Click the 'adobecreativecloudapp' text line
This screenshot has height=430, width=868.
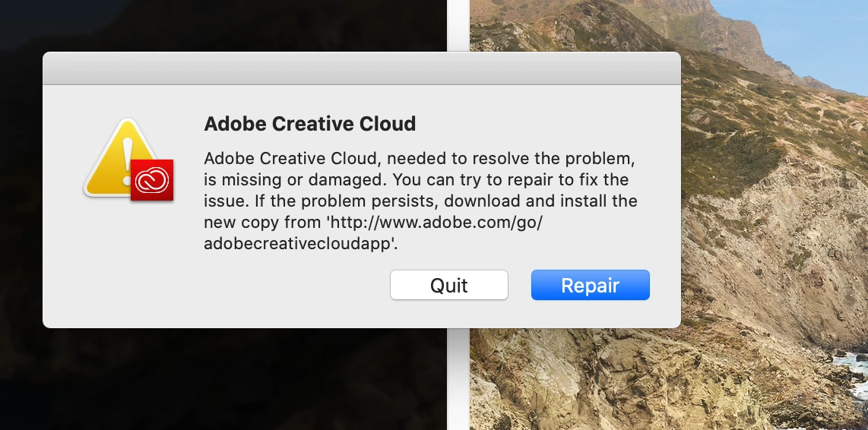300,244
